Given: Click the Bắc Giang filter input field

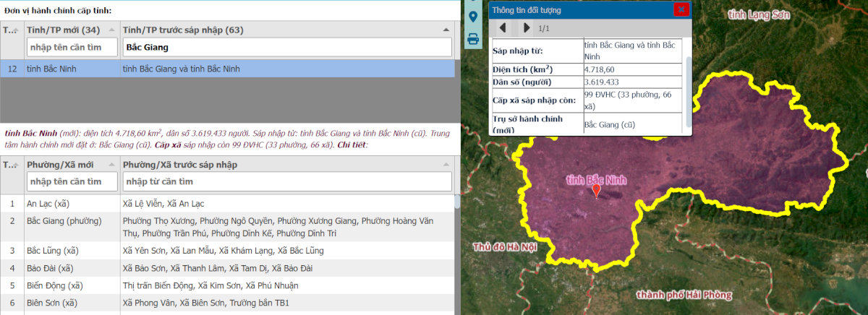Looking at the screenshot, I should click(287, 47).
